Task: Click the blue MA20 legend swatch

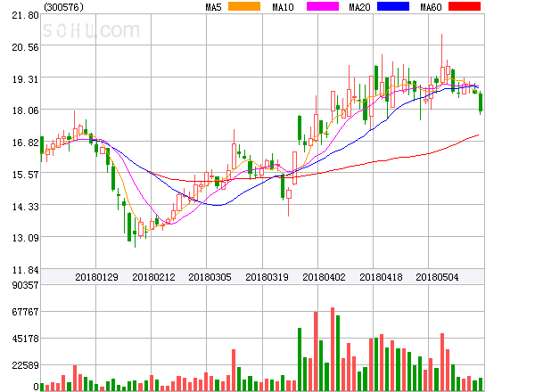Action: tap(393, 6)
